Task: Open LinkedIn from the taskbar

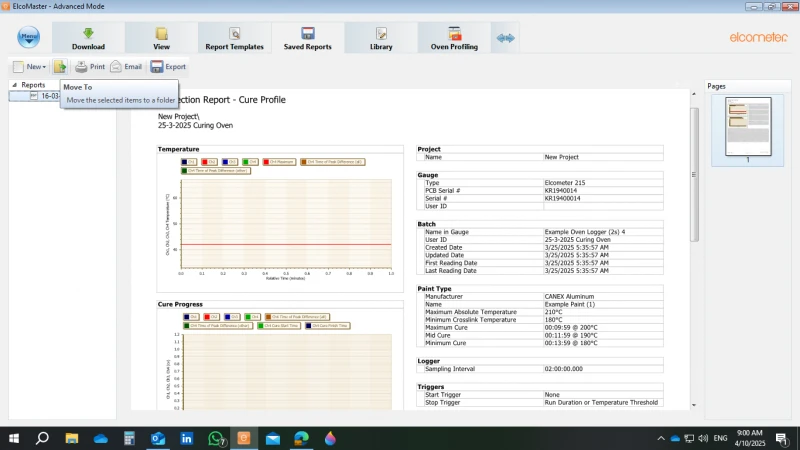Action: (187, 438)
